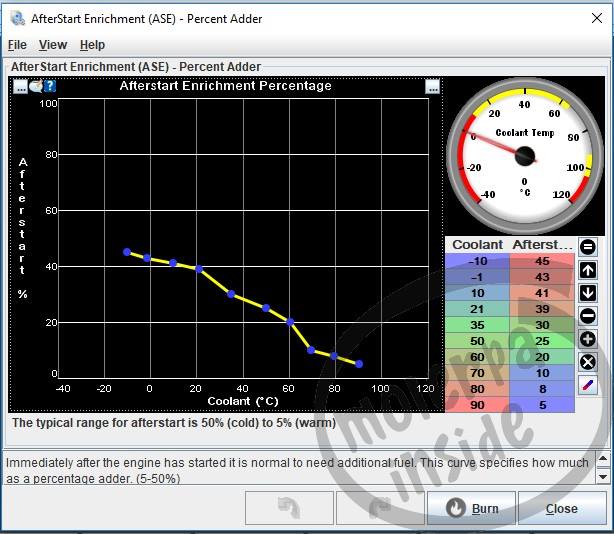
Task: Select Coolant cell with value 80
Action: click(x=477, y=389)
